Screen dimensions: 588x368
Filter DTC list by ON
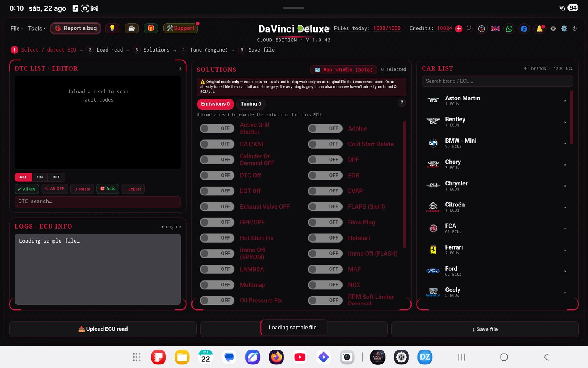tap(40, 177)
